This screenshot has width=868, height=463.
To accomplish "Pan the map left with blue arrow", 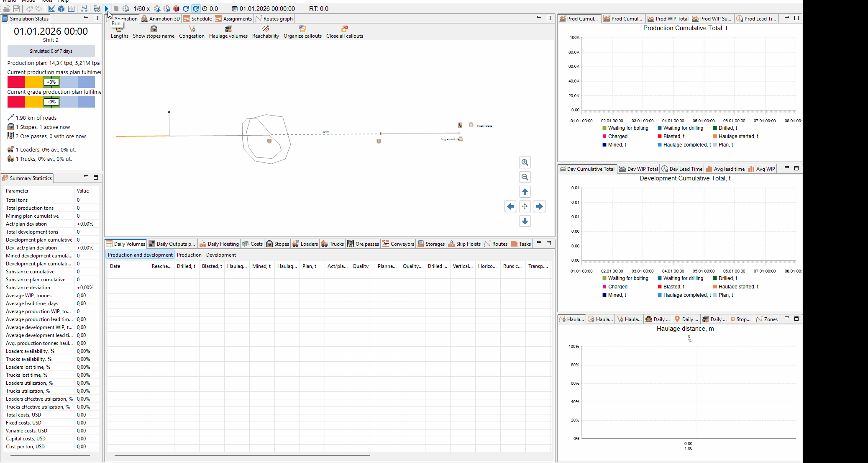I will click(x=510, y=206).
